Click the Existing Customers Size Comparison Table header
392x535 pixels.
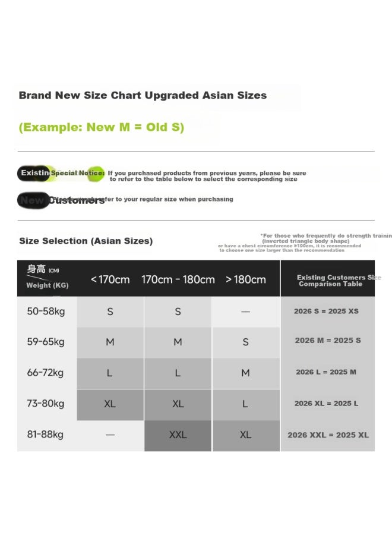pyautogui.click(x=330, y=281)
